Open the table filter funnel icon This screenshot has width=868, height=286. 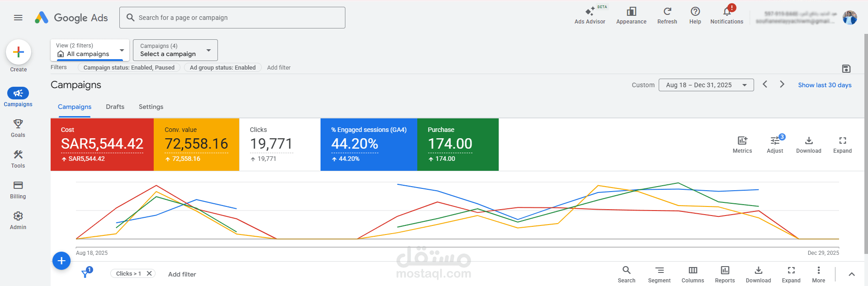[85, 273]
